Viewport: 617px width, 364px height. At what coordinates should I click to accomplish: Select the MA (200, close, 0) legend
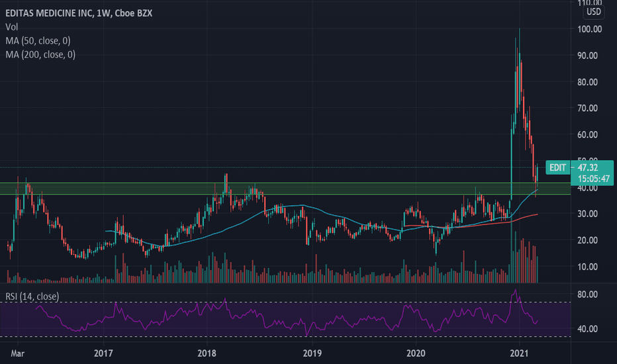[x=40, y=55]
